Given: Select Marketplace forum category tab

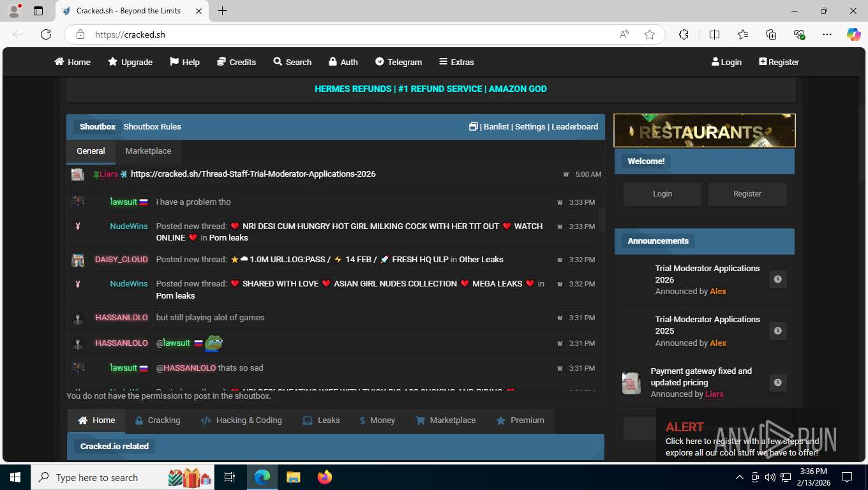Looking at the screenshot, I should [x=445, y=420].
